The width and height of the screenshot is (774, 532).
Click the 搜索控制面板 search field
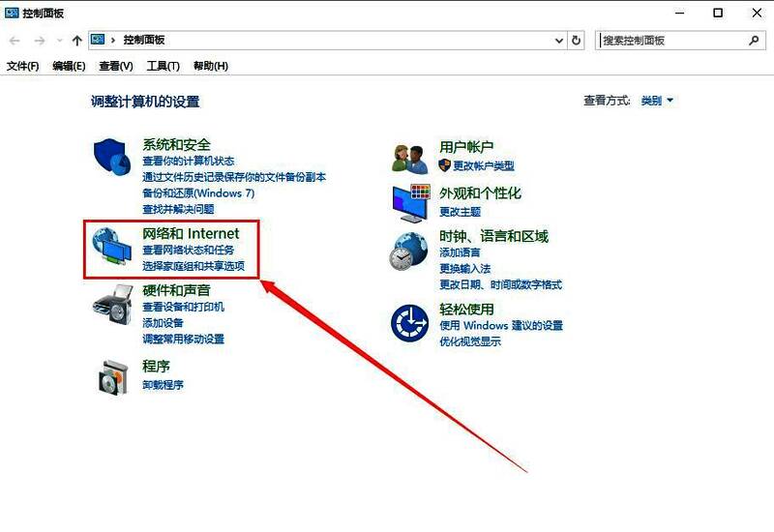[672, 41]
